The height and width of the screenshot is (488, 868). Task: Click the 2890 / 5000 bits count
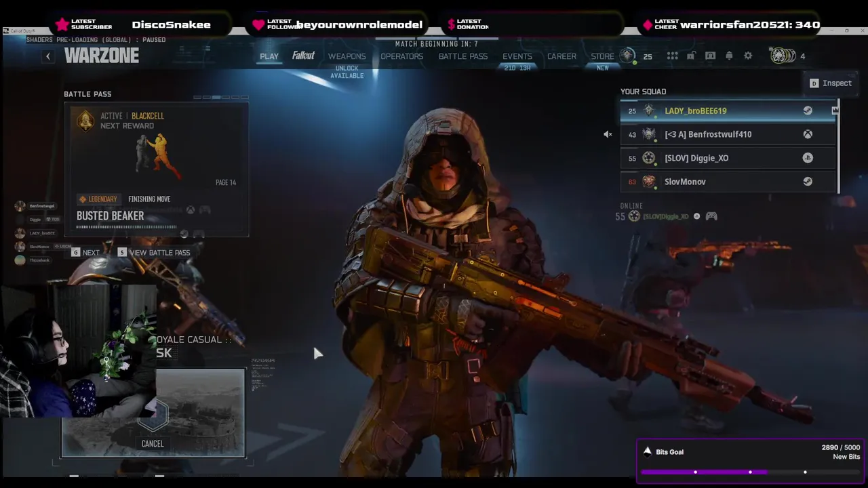840,447
